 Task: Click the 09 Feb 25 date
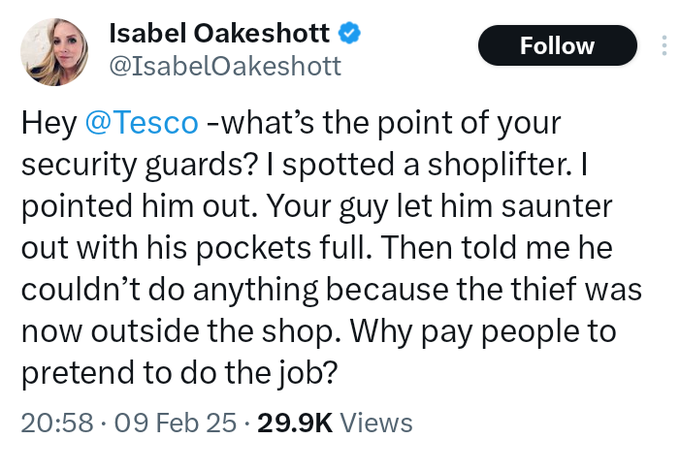coord(175,423)
